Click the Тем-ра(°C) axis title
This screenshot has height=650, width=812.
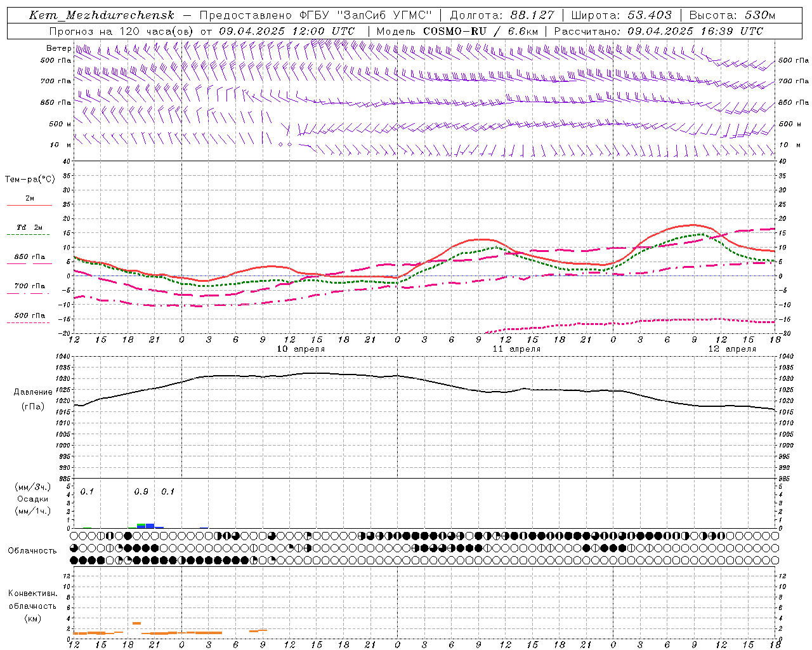click(x=30, y=180)
